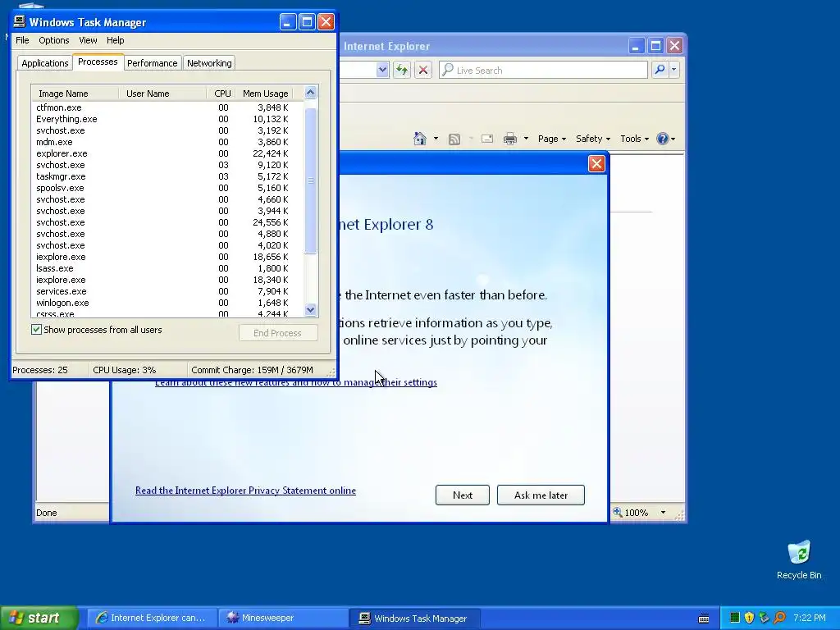Switch to the Applications tab
The height and width of the screenshot is (630, 840).
(x=45, y=63)
